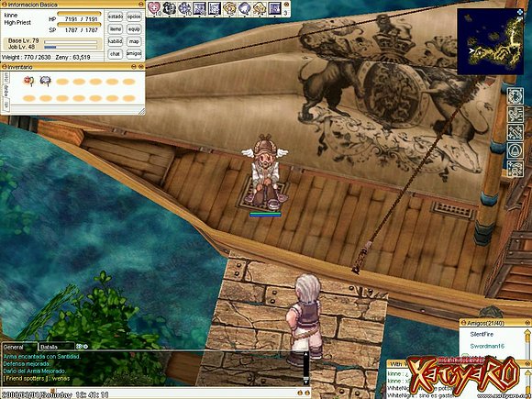Open the amigos friends button
This screenshot has width=532, height=399.
(x=134, y=54)
